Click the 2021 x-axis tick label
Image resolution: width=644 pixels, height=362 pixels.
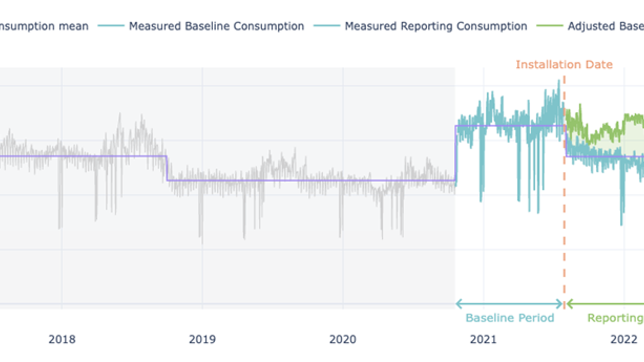[483, 339]
